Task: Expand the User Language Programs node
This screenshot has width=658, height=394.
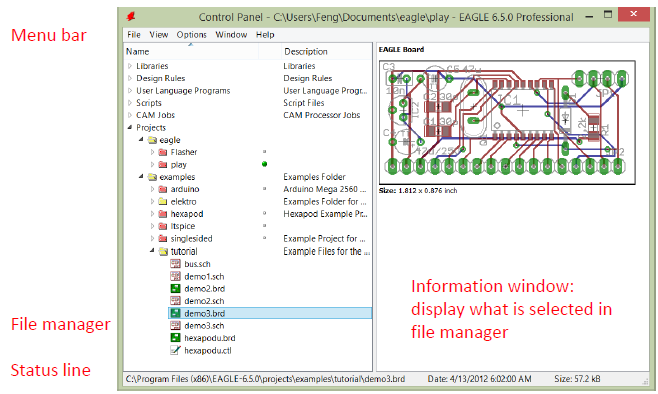Action: (x=130, y=91)
